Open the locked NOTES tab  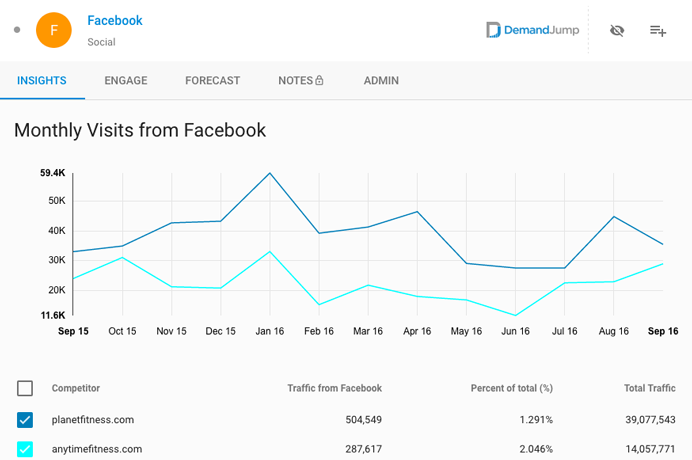coord(301,80)
